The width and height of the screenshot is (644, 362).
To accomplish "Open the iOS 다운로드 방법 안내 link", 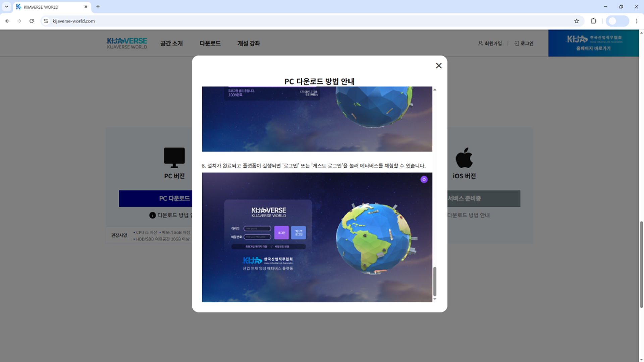I will coord(469,215).
